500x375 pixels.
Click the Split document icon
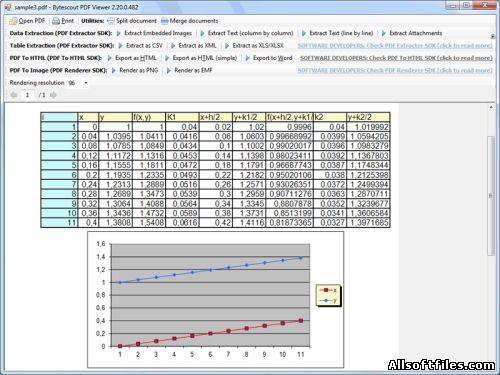click(111, 21)
